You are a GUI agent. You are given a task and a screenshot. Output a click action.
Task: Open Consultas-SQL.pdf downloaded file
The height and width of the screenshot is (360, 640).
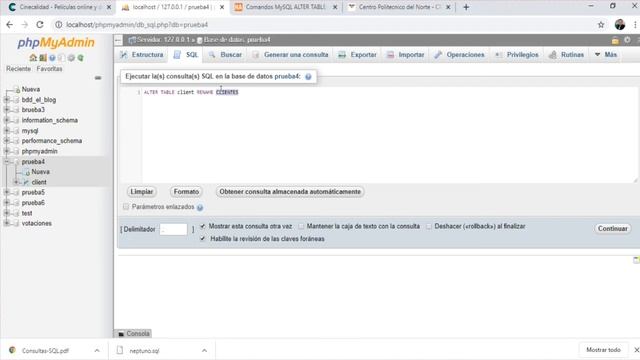point(45,350)
